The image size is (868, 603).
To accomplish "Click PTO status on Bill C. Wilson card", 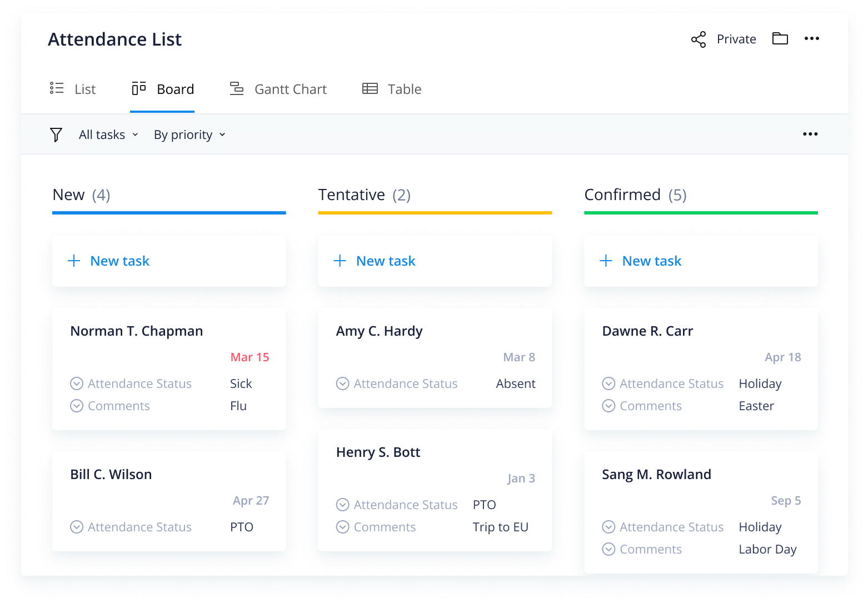I will coord(242,527).
